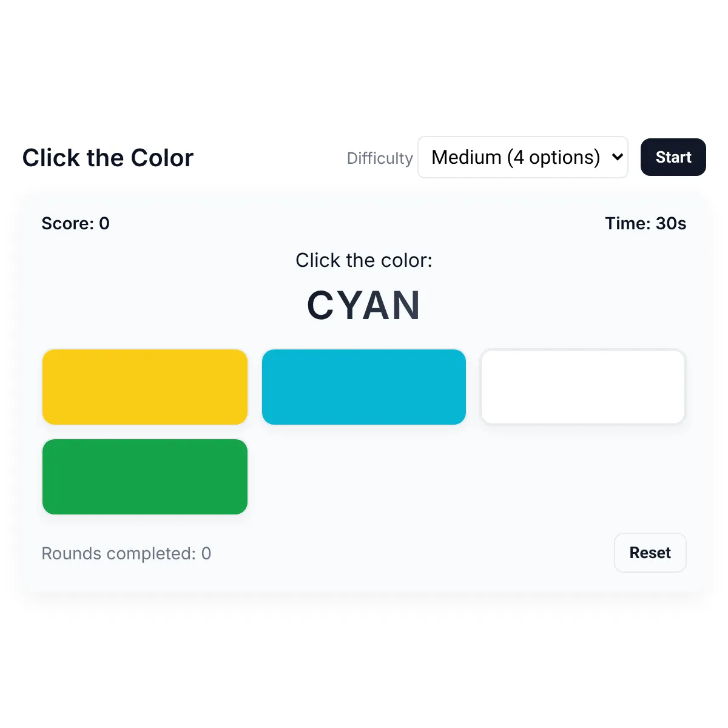Click the chevron arrow on difficulty selector

click(x=617, y=157)
